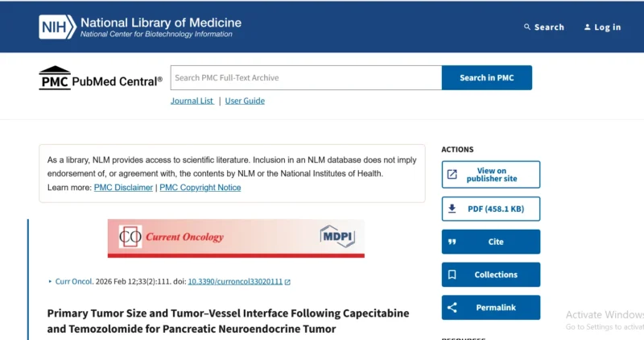This screenshot has height=340, width=644.
Task: Click the NIH logo icon
Action: coord(57,27)
